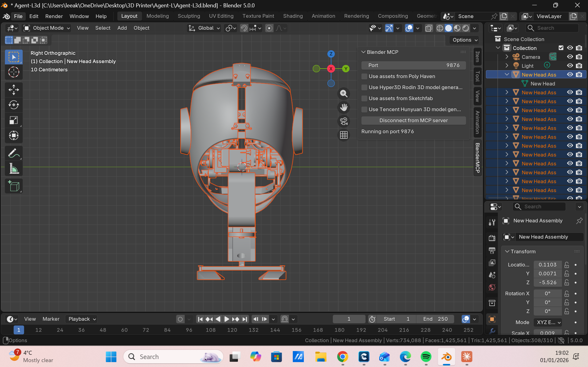Pick the Add Cube tool
The width and height of the screenshot is (588, 367).
click(x=13, y=186)
